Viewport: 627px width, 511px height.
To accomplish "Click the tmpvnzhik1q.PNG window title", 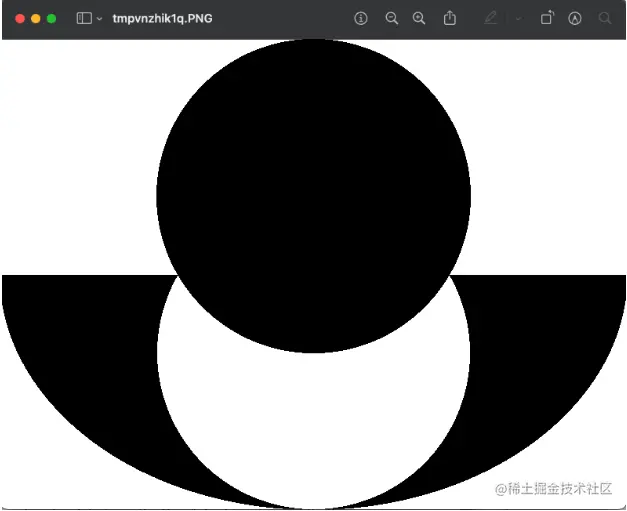I will click(162, 19).
